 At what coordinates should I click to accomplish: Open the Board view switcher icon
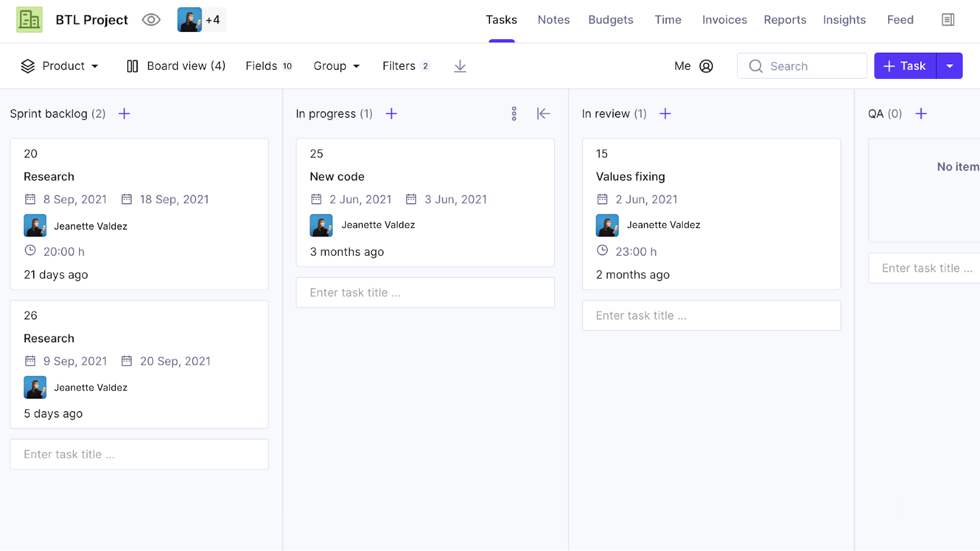[x=132, y=66]
